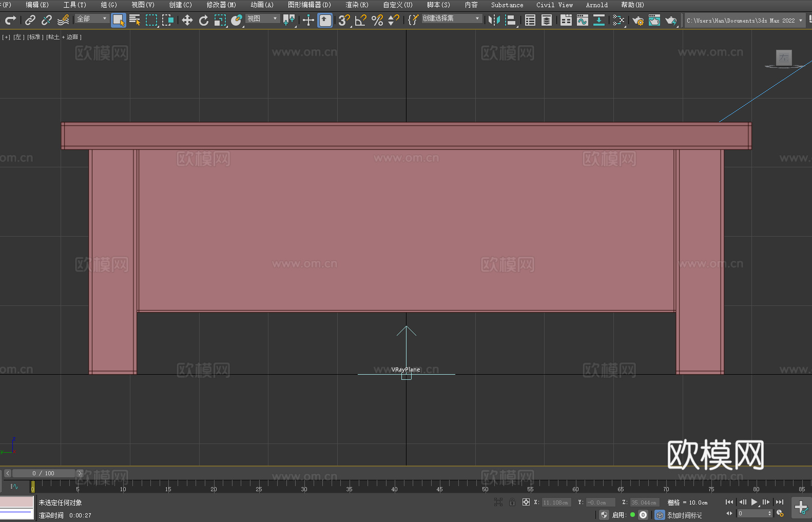
Task: Play the animation
Action: [754, 502]
